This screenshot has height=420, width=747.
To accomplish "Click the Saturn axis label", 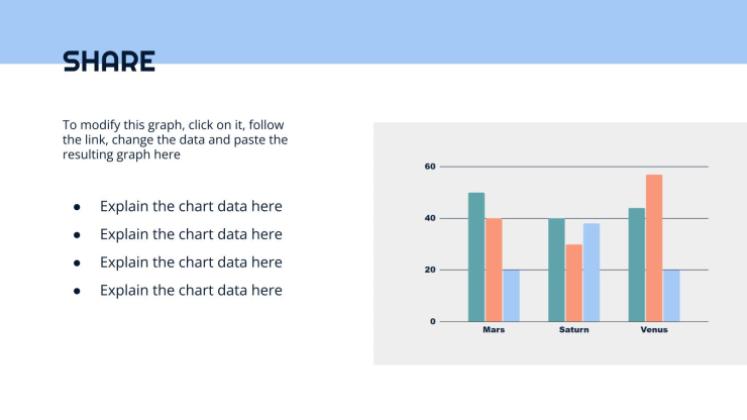I will click(574, 330).
